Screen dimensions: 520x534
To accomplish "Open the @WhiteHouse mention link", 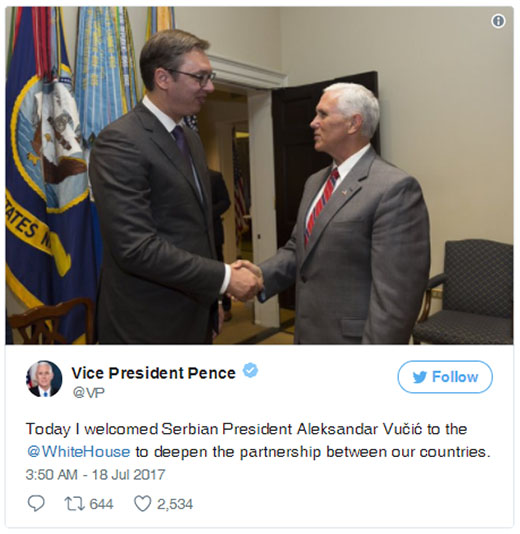I will click(78, 452).
